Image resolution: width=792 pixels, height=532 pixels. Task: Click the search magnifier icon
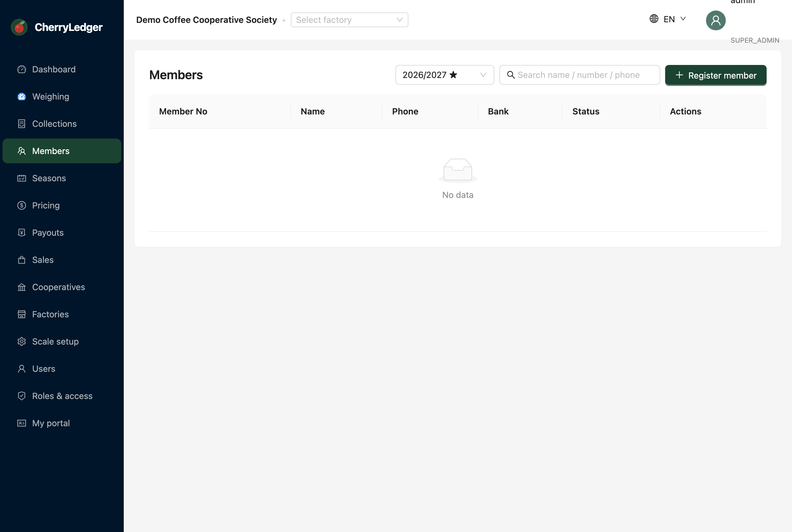511,75
